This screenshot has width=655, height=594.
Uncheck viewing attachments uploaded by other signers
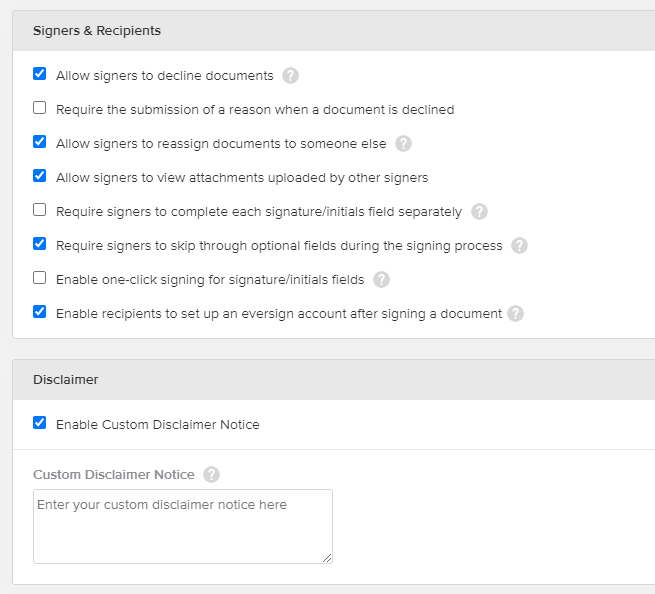(x=40, y=176)
